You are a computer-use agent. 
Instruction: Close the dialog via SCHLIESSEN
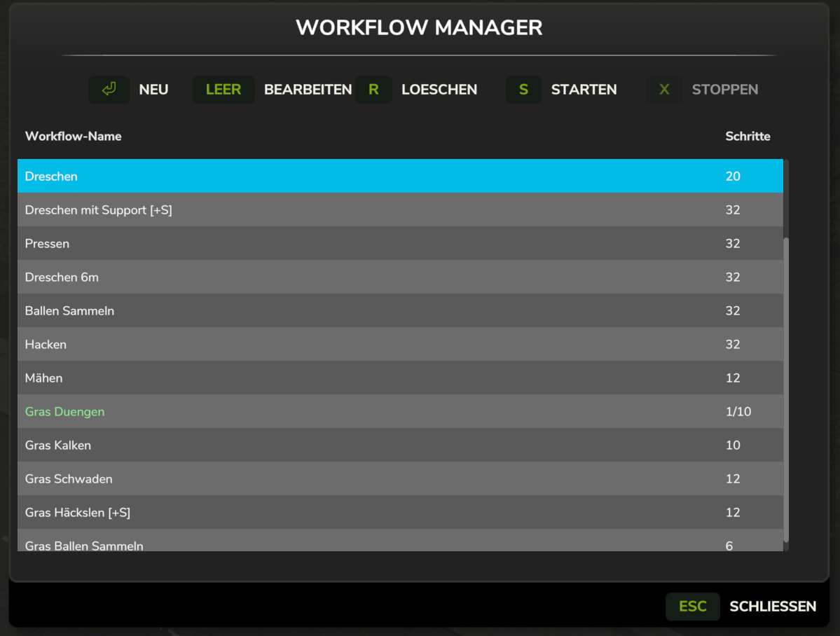[773, 607]
